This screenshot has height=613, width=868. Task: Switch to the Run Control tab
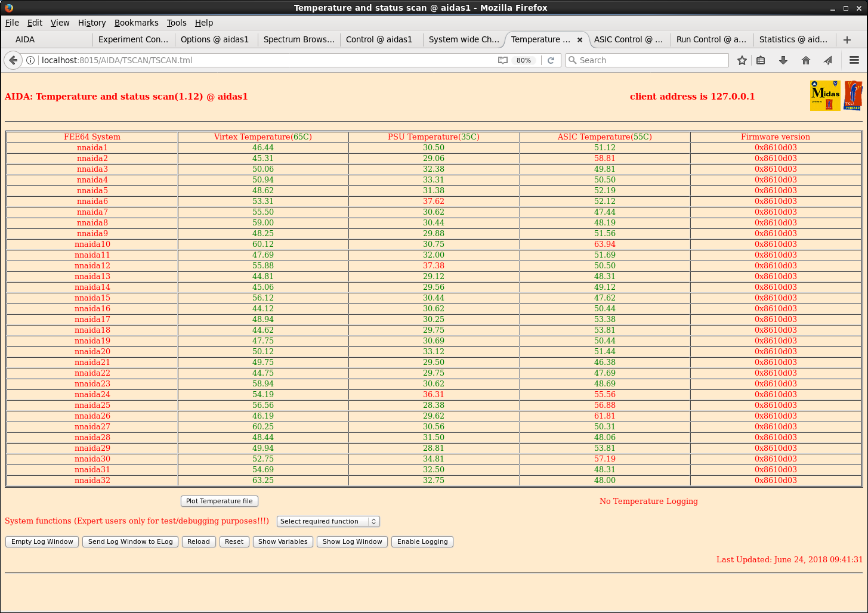coord(711,39)
